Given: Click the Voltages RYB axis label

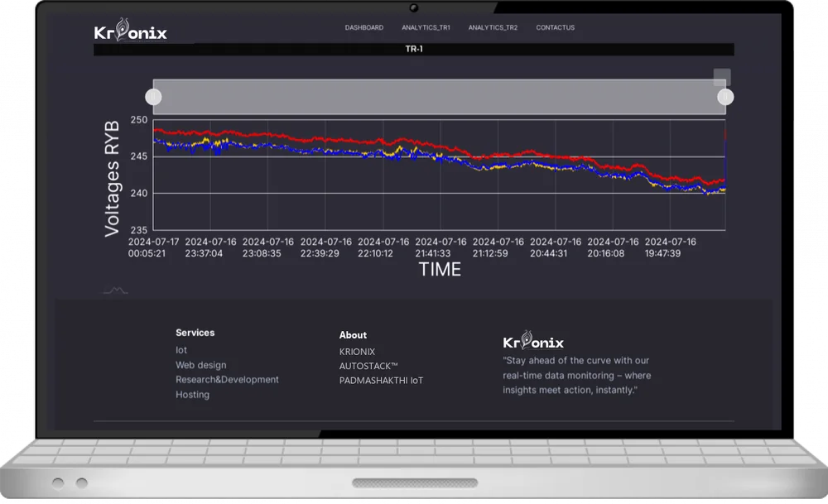Looking at the screenshot, I should coord(112,179).
